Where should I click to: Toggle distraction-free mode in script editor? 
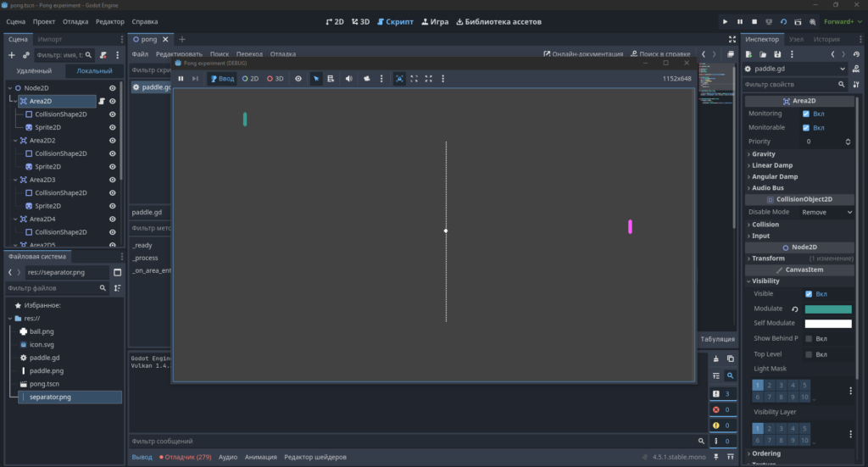[732, 39]
